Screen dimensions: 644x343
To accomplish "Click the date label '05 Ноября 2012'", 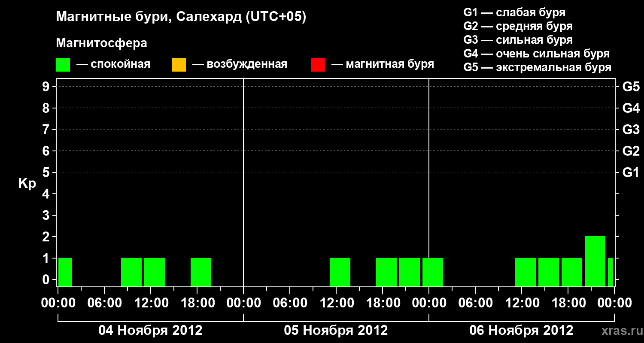I will [336, 330].
